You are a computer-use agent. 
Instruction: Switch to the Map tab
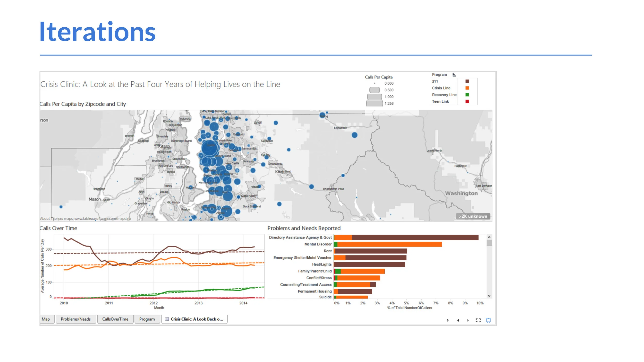[x=46, y=319]
